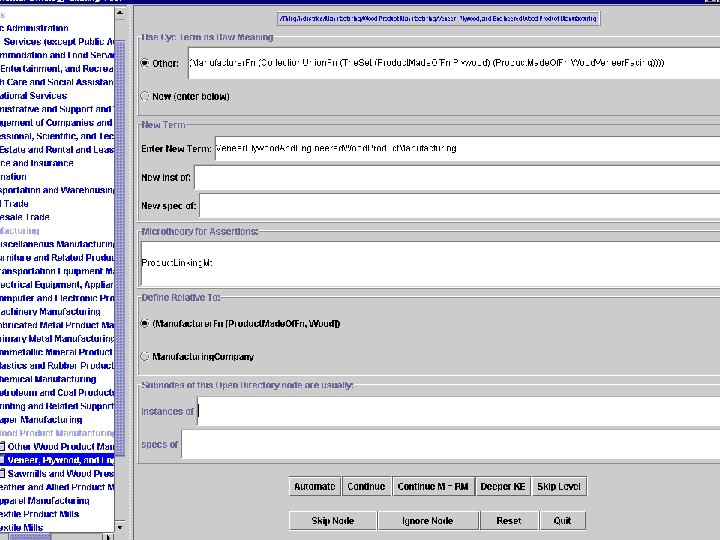Click the directory path link at top
The image size is (720, 540).
(x=439, y=19)
